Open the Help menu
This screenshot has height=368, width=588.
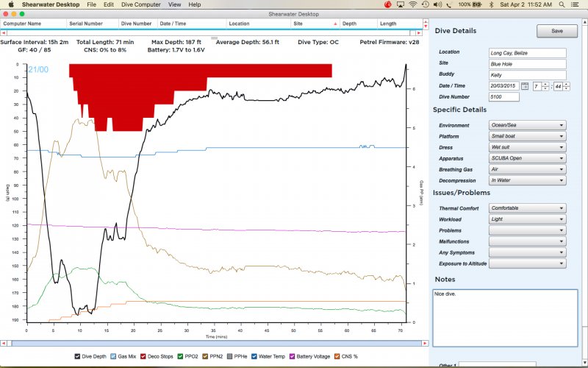(x=194, y=4)
